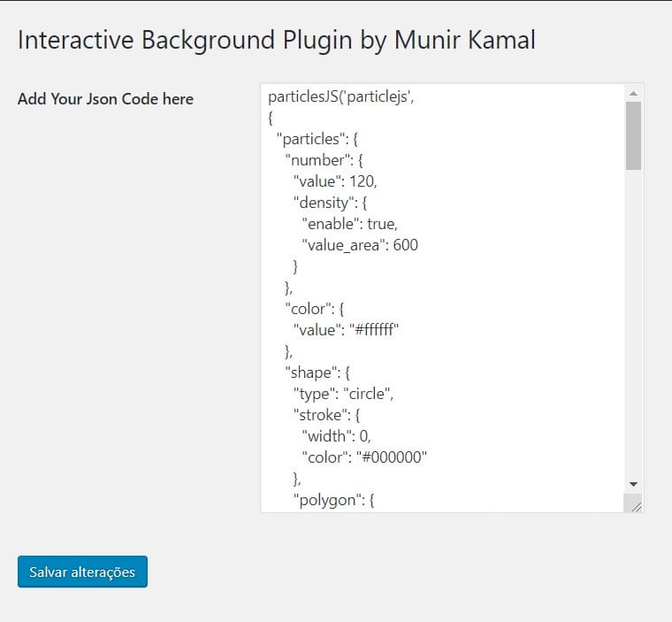Click the "density": { line
The width and height of the screenshot is (672, 622).
coord(331,203)
